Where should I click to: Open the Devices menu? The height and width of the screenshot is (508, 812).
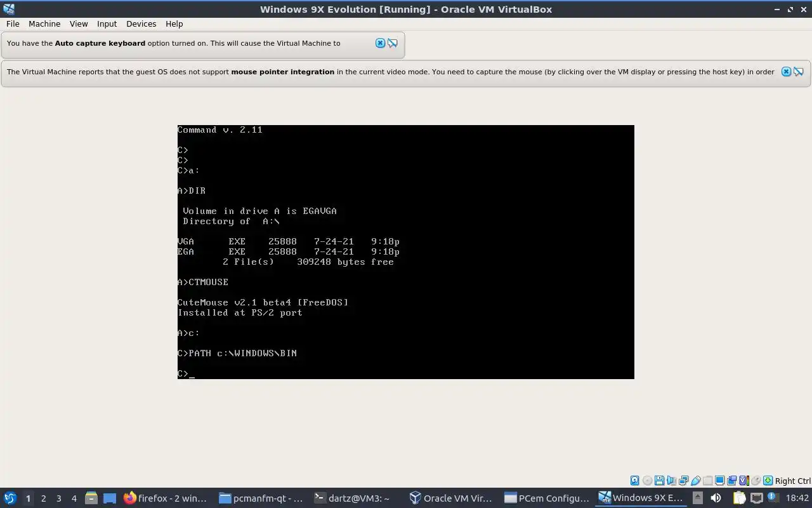[141, 23]
